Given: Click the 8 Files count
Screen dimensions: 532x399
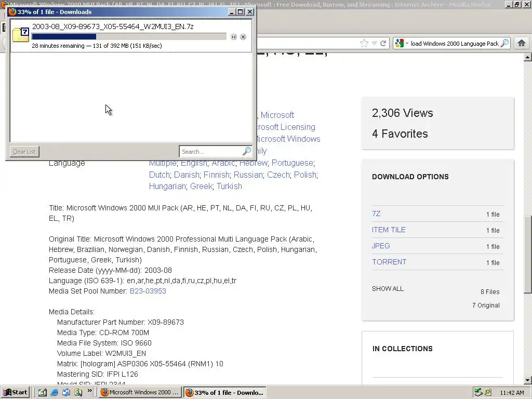Looking at the screenshot, I should tap(490, 292).
